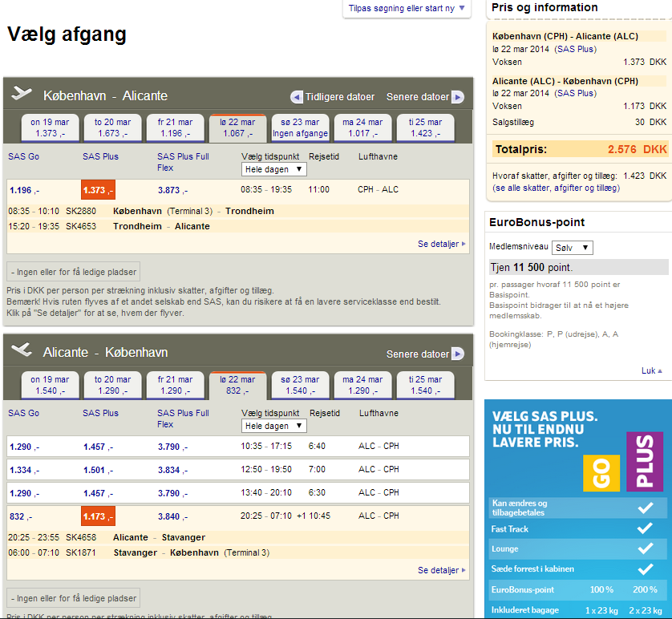This screenshot has height=619, width=672.
Task: Click the departing airplane icon beside København - Alicante
Action: pos(22,95)
